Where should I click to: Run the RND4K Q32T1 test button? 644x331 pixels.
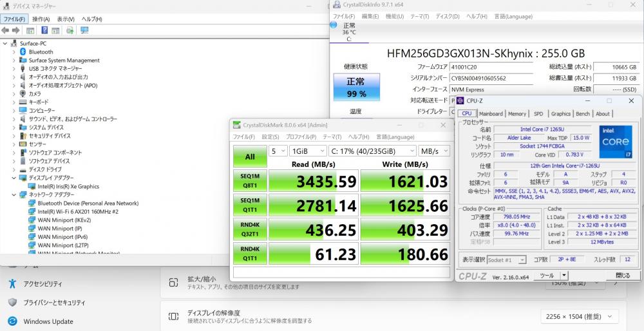(x=250, y=229)
